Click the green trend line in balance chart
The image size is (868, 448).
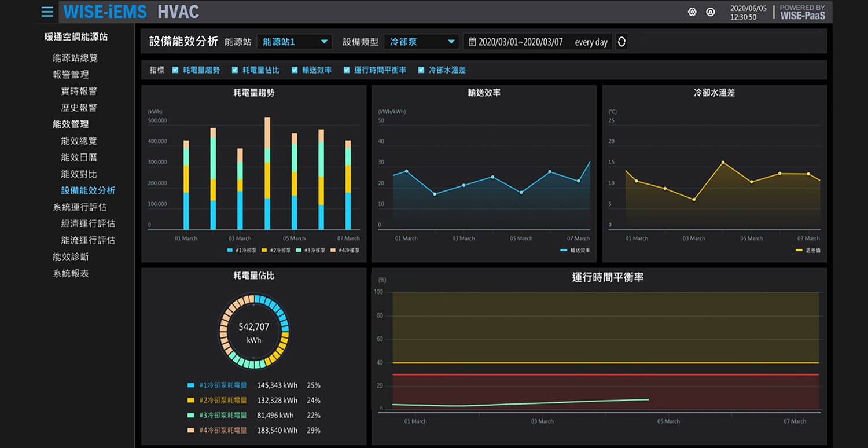(x=521, y=403)
